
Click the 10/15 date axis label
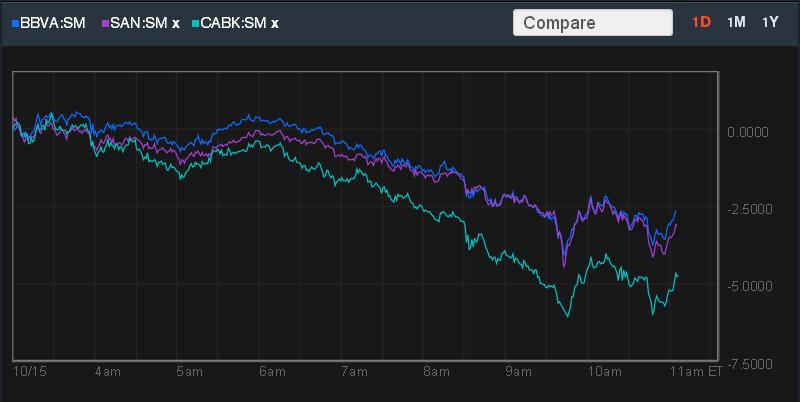pyautogui.click(x=30, y=372)
